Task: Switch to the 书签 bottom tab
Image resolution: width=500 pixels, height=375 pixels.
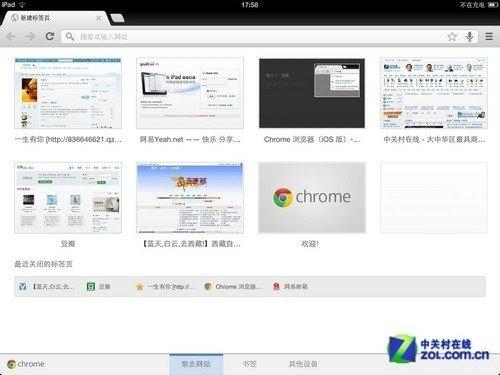Action: pyautogui.click(x=249, y=364)
